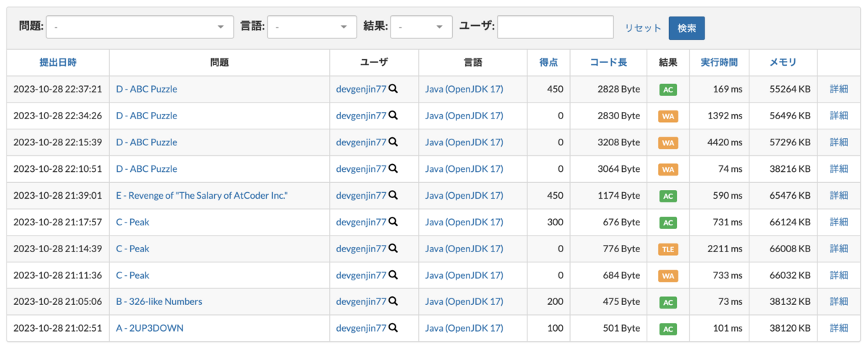Open D - ABC Puzzle in 22:10:51 row
This screenshot has height=349, width=868.
pos(146,168)
